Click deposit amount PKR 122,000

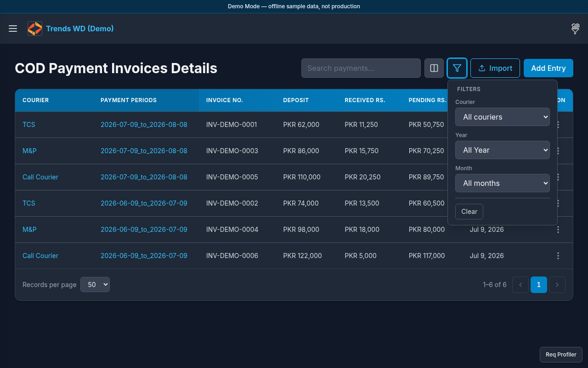(x=302, y=256)
